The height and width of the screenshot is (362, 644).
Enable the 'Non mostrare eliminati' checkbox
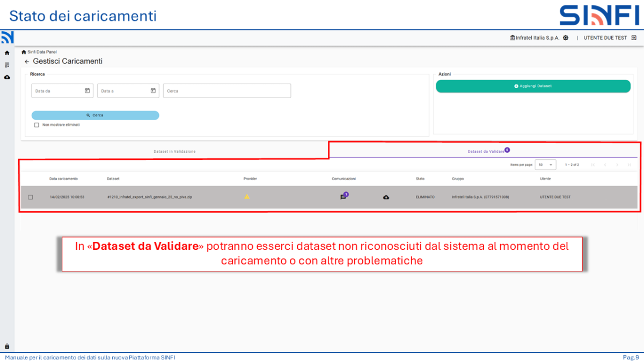[x=36, y=124]
